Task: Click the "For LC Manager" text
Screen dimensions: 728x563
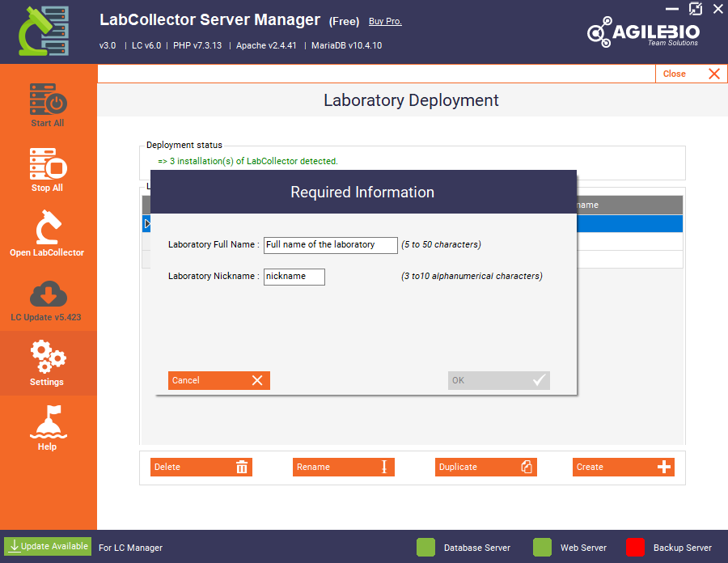Action: pos(130,548)
